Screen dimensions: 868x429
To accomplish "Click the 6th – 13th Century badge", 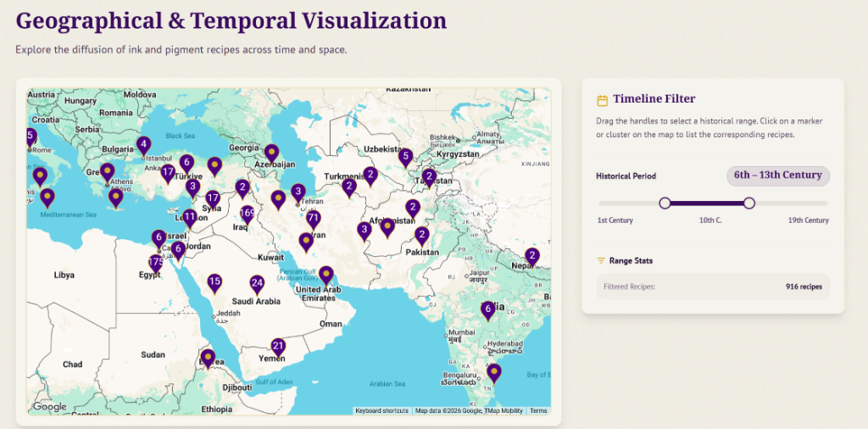I will pyautogui.click(x=778, y=175).
